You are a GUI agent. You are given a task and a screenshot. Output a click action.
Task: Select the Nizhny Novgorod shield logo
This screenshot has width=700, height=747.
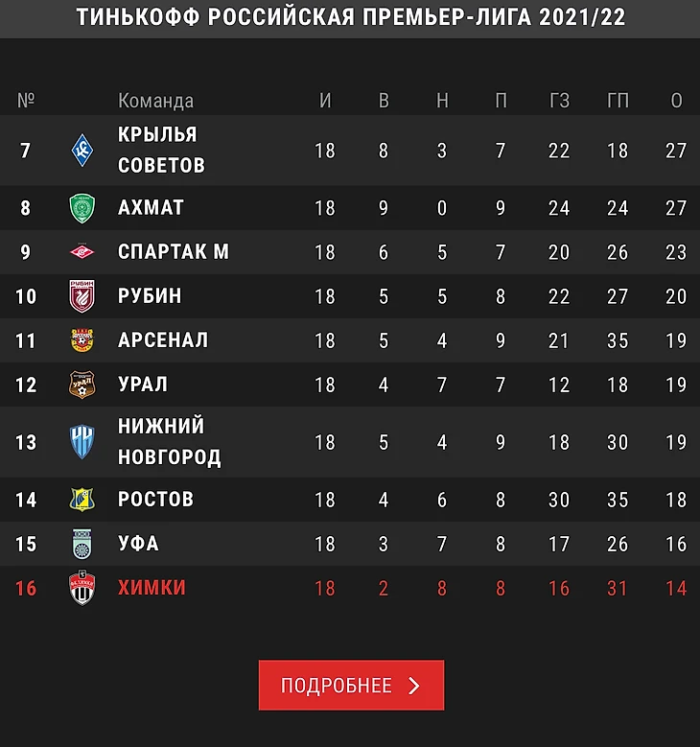point(82,442)
